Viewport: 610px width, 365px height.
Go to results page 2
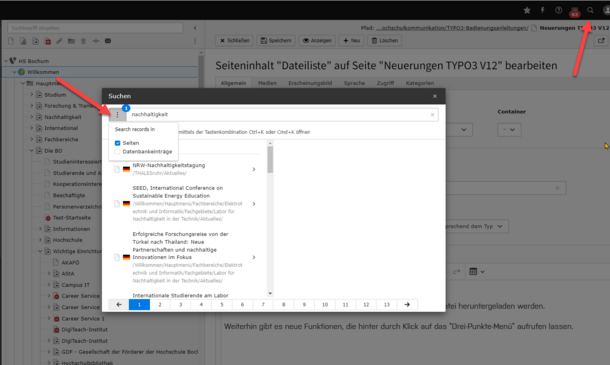(x=160, y=305)
